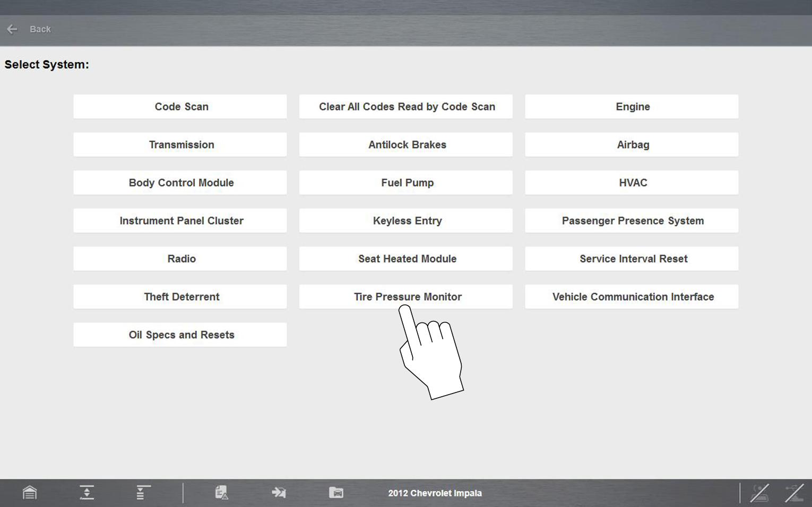812x507 pixels.
Task: Open Antilock Brakes system
Action: pyautogui.click(x=406, y=145)
